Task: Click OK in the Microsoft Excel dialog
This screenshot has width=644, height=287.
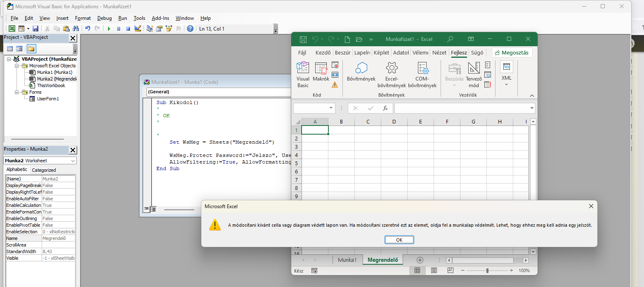Action: pyautogui.click(x=399, y=240)
